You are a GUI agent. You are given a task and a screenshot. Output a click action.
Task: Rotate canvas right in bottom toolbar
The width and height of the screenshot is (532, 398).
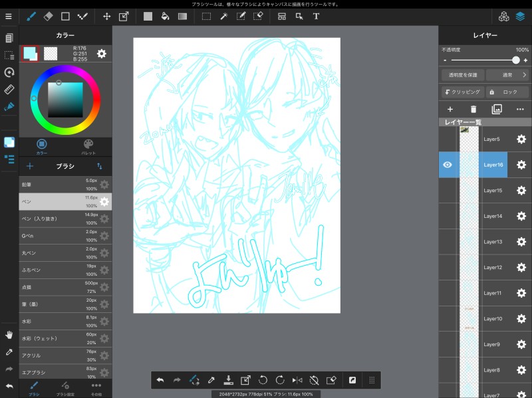click(x=280, y=380)
